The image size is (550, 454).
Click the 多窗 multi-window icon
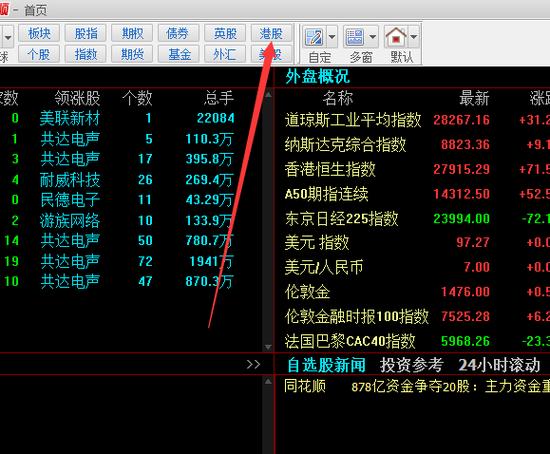pyautogui.click(x=355, y=36)
